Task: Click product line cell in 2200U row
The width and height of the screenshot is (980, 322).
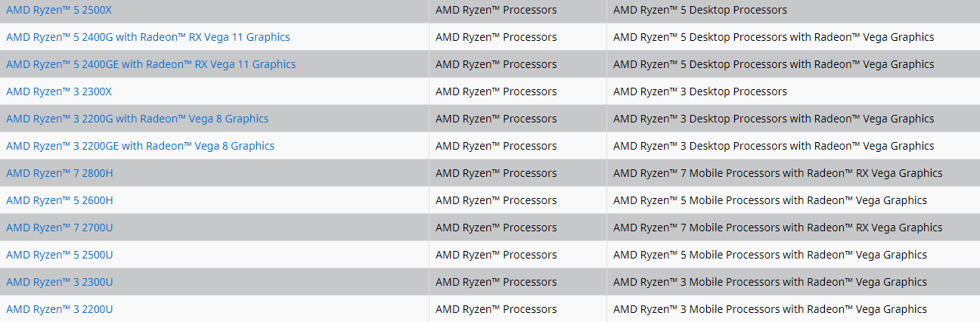Action: pos(770,309)
